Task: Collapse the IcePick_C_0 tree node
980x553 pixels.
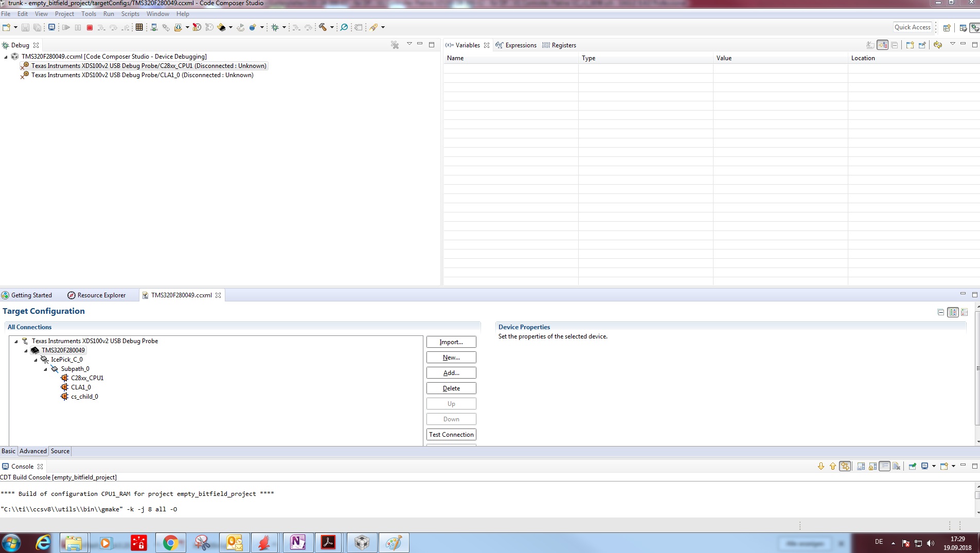Action: tap(36, 360)
